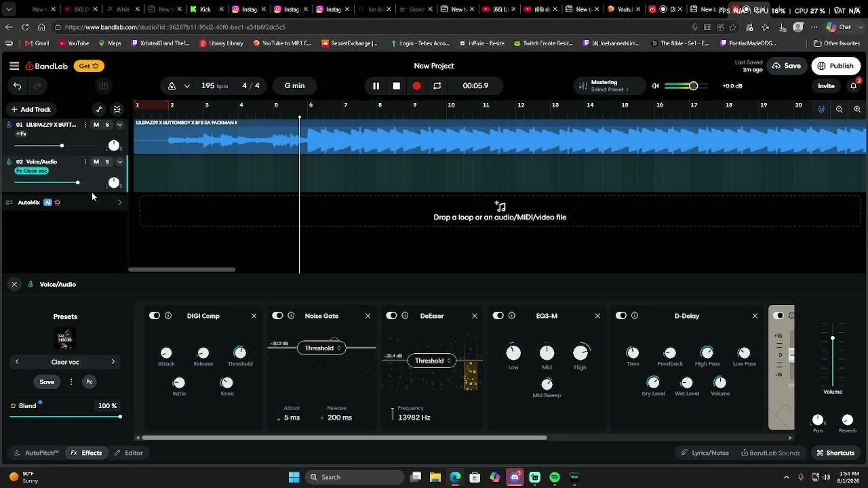Viewport: 868px width, 488px height.
Task: Toggle DIGI Comp effect power
Action: point(155,316)
